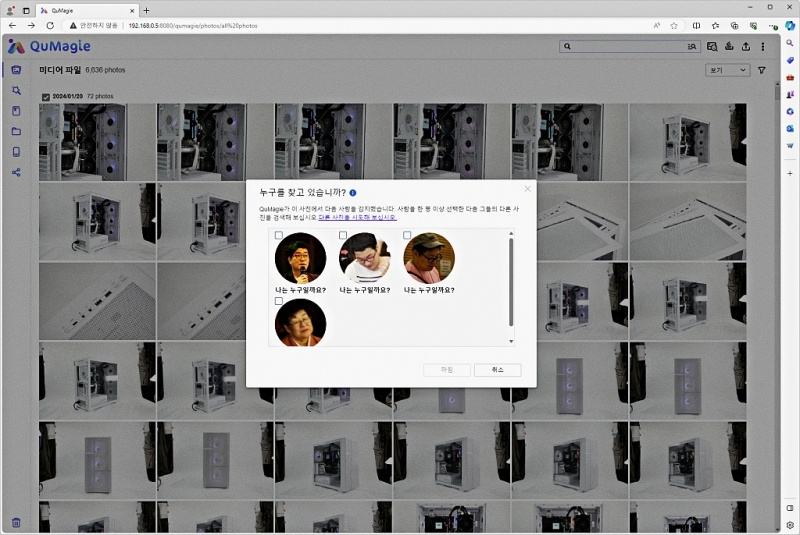Expand the 보기 view dropdown

pyautogui.click(x=728, y=71)
